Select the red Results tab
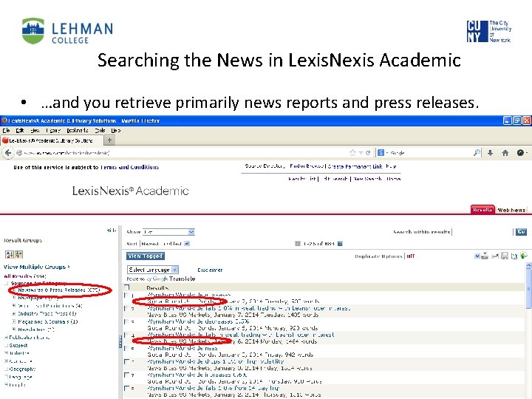The image size is (532, 399). [x=482, y=210]
